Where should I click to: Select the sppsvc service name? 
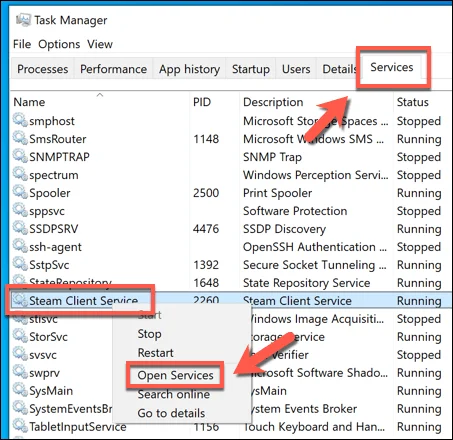(47, 211)
